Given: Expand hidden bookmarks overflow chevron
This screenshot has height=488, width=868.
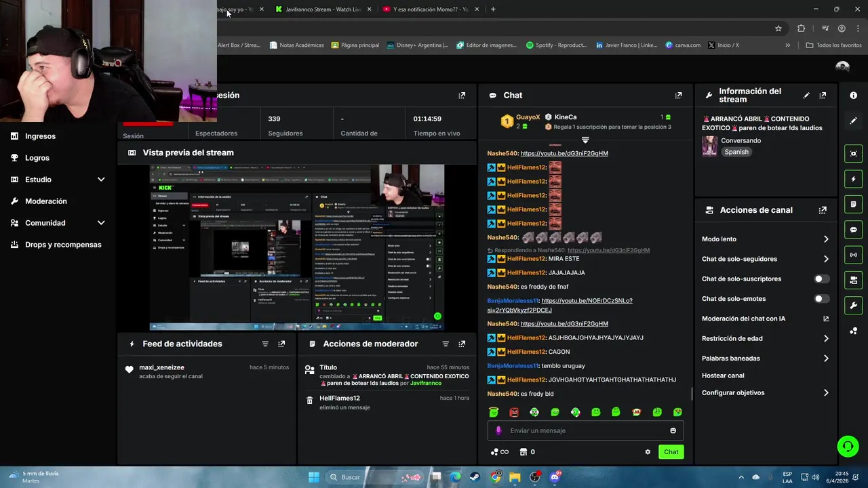Looking at the screenshot, I should (x=787, y=45).
